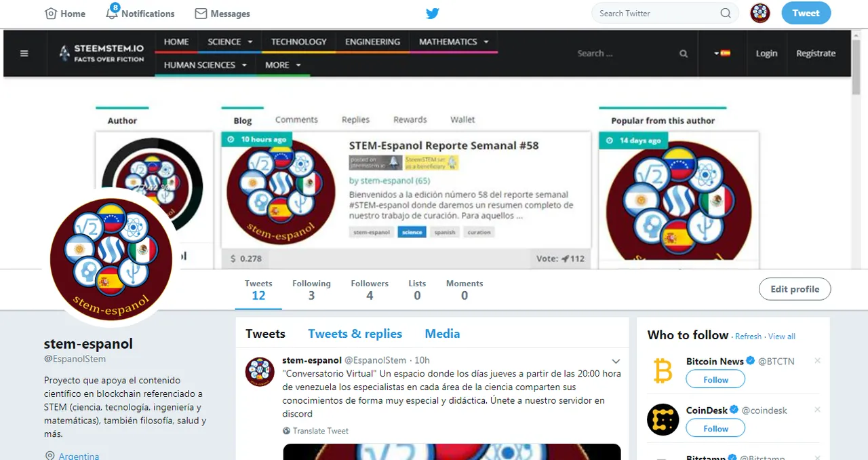Click the SteemSTEM search magnifier icon
This screenshot has width=868, height=460.
684,54
